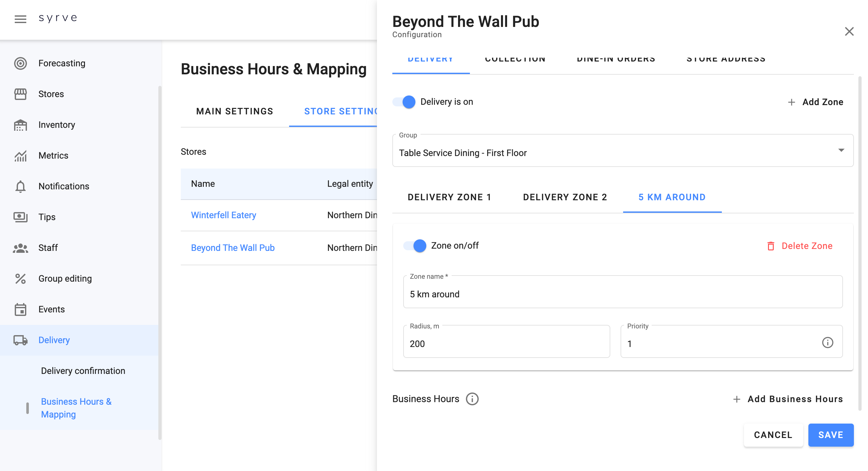Click the Priority info icon
868x471 pixels.
(827, 343)
